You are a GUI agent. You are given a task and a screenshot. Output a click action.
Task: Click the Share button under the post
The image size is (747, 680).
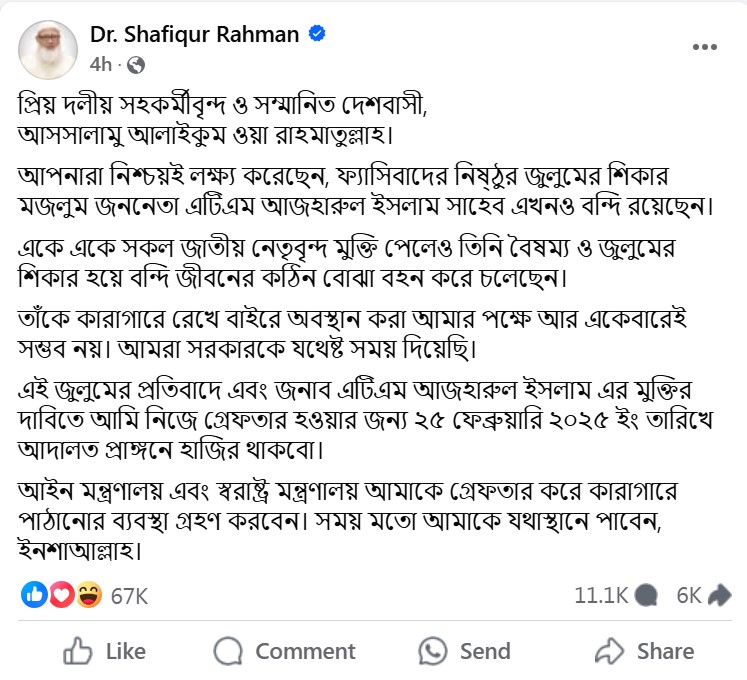[x=645, y=651]
